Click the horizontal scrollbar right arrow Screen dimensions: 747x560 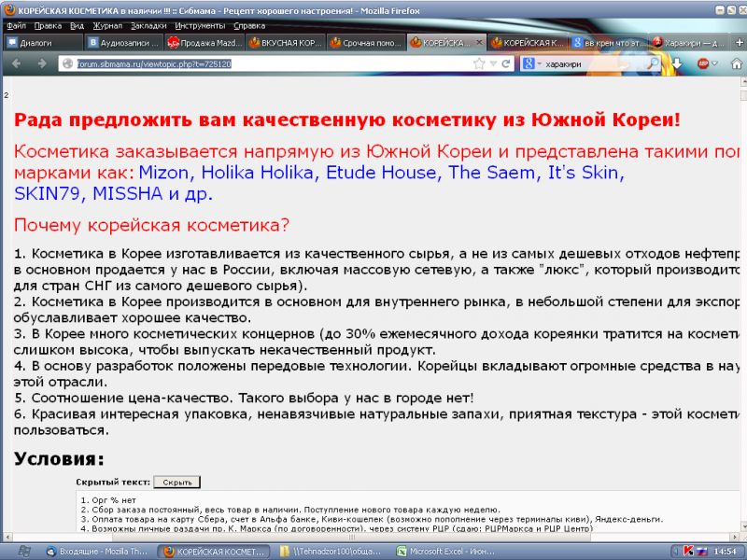point(735,537)
